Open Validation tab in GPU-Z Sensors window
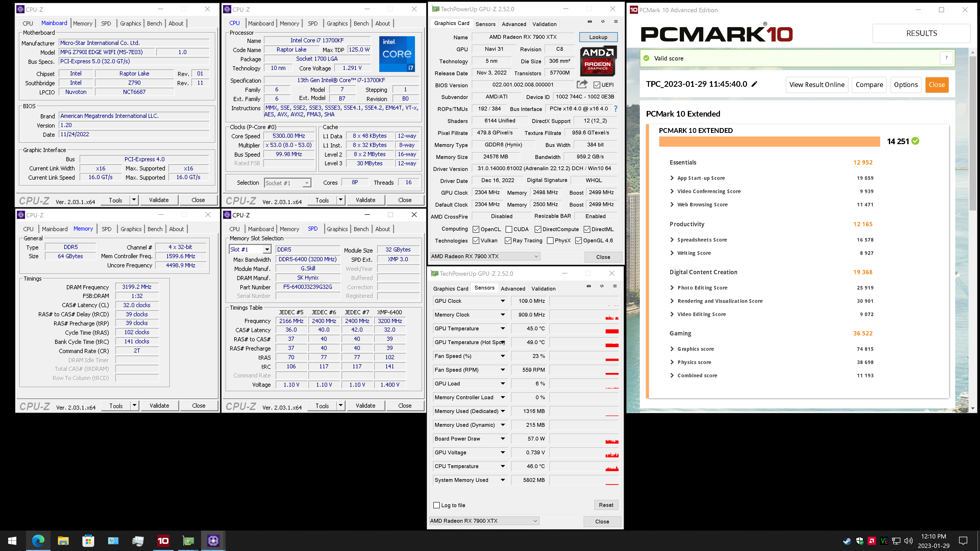The image size is (980, 551). tap(543, 289)
